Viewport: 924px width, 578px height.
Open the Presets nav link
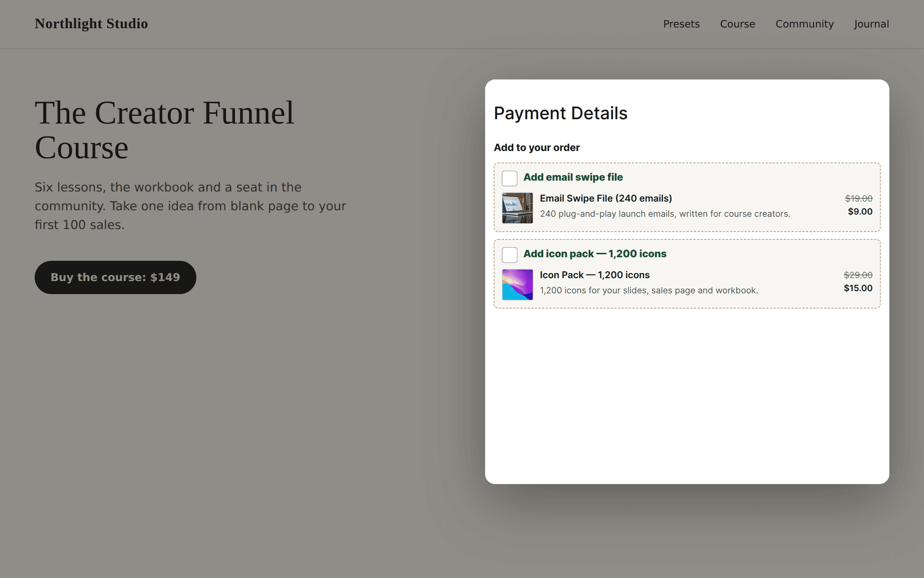click(x=681, y=24)
